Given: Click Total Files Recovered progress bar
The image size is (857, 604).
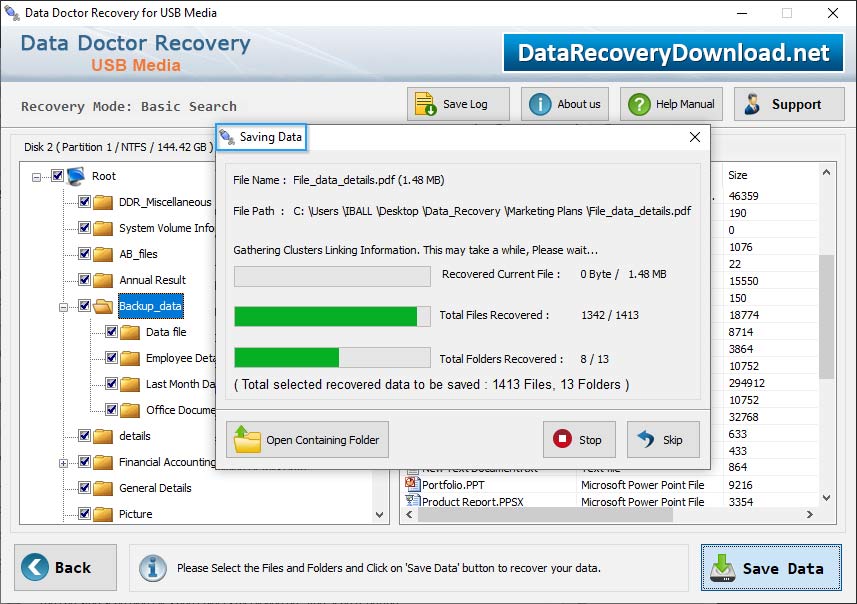Looking at the screenshot, I should (x=332, y=316).
